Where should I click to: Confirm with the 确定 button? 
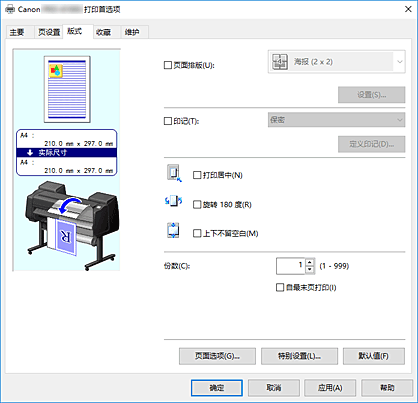[217, 388]
